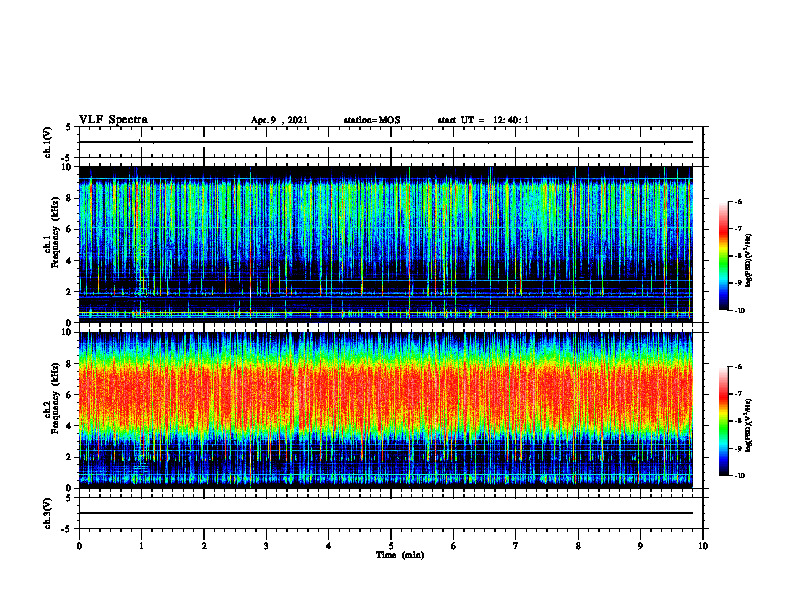Click the ch.2 spectrogram color scale bar
The width and height of the screenshot is (792, 612).
coord(724,421)
